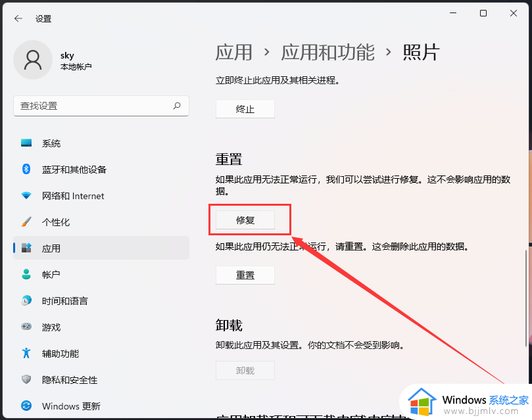Viewport: 532px width, 420px height.
Task: Click the apps icon beside 应用
Action: tap(26, 248)
